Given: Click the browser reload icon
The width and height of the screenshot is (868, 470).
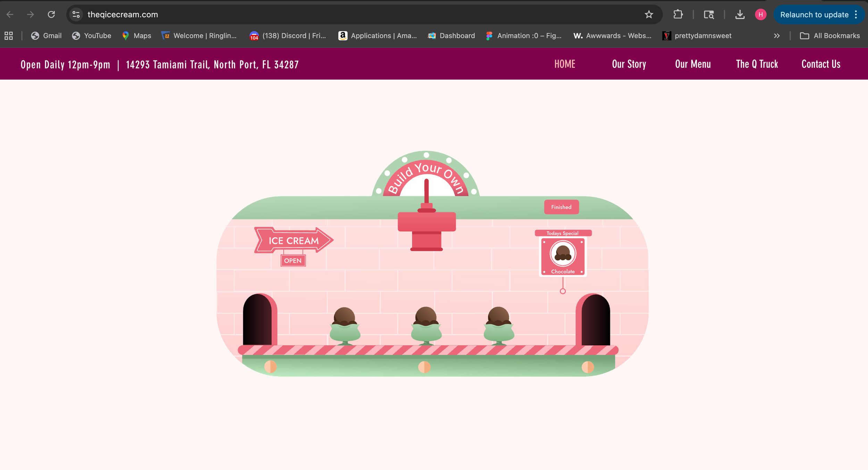Looking at the screenshot, I should [51, 15].
